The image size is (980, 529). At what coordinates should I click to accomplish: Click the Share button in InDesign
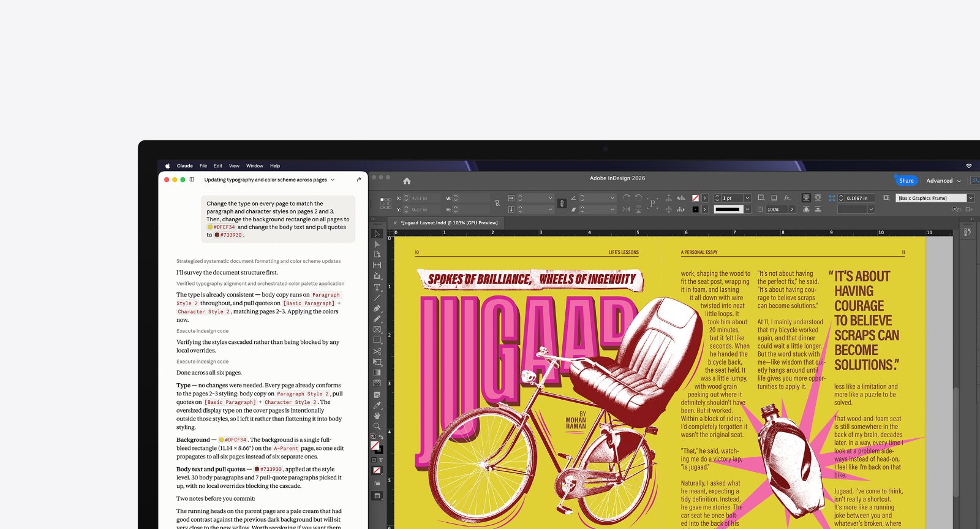(906, 181)
